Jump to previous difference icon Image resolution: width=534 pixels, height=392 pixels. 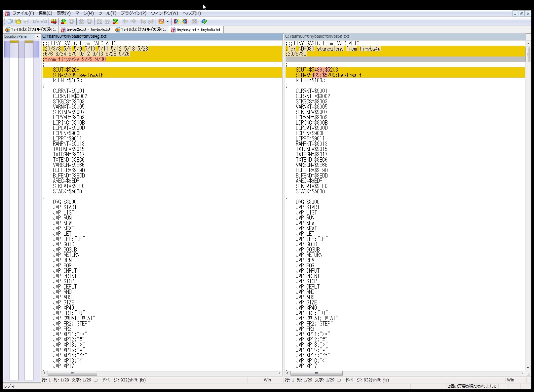72,21
